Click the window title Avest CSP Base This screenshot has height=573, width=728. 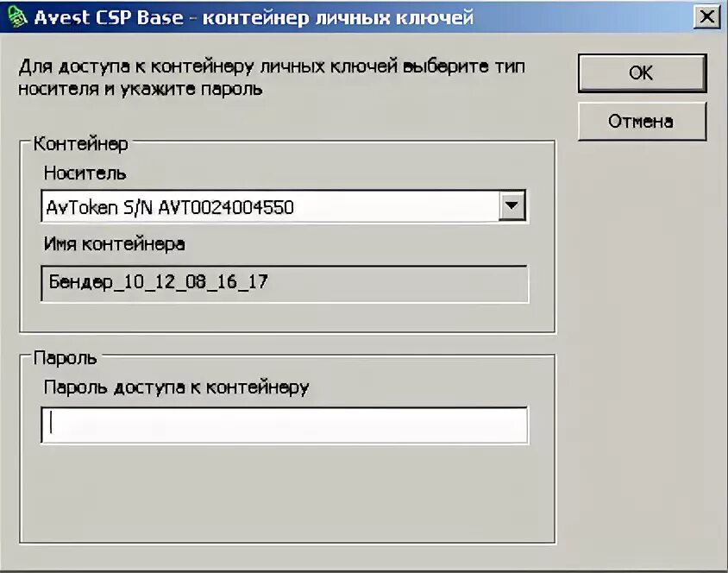click(x=254, y=17)
